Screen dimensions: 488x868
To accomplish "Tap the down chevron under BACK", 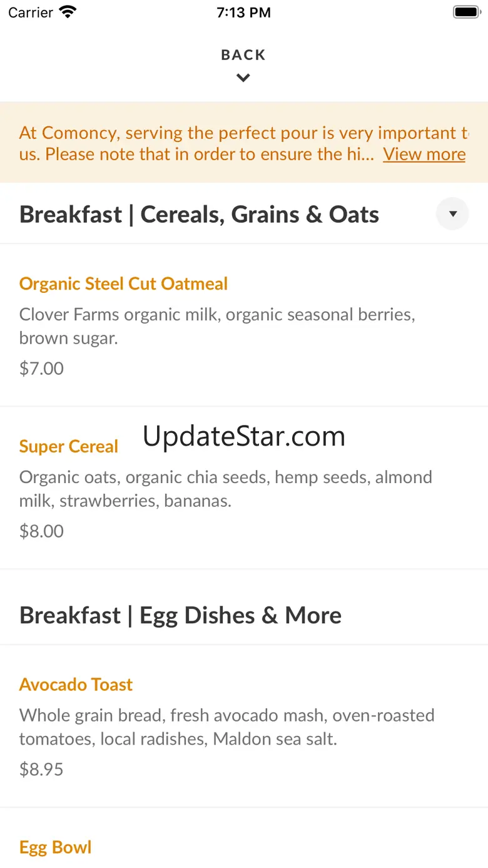I will point(243,78).
